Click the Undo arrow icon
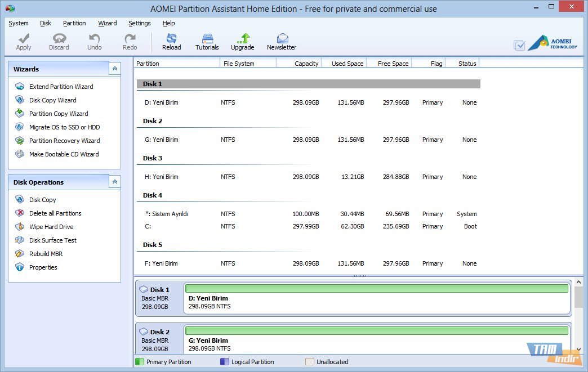Image resolution: width=588 pixels, height=372 pixels. point(94,38)
